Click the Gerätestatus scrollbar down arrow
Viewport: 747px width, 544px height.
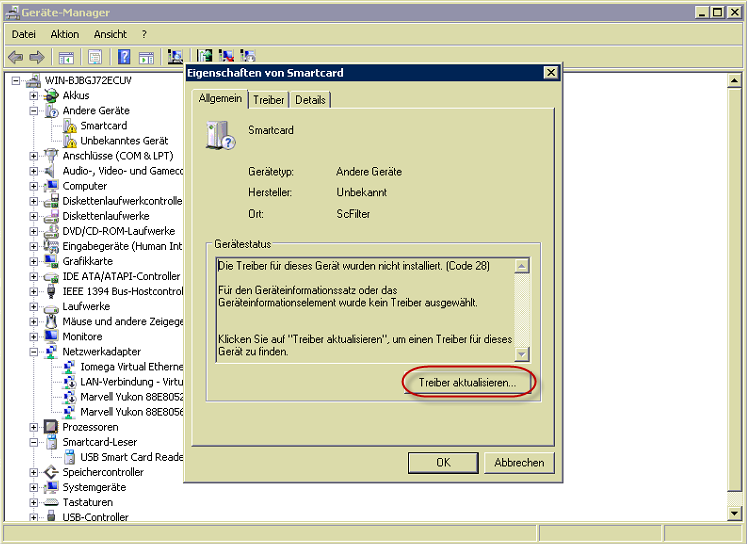521,353
